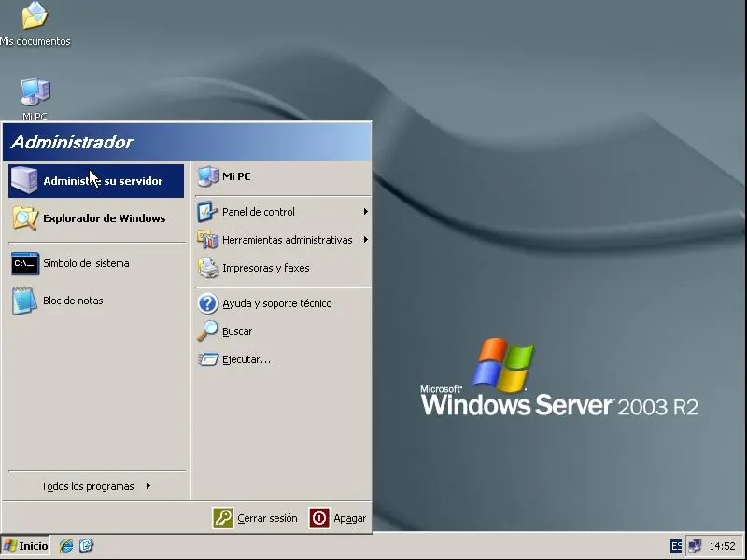Image resolution: width=747 pixels, height=560 pixels.
Task: Open Símbolo del sistema entry
Action: (96, 263)
